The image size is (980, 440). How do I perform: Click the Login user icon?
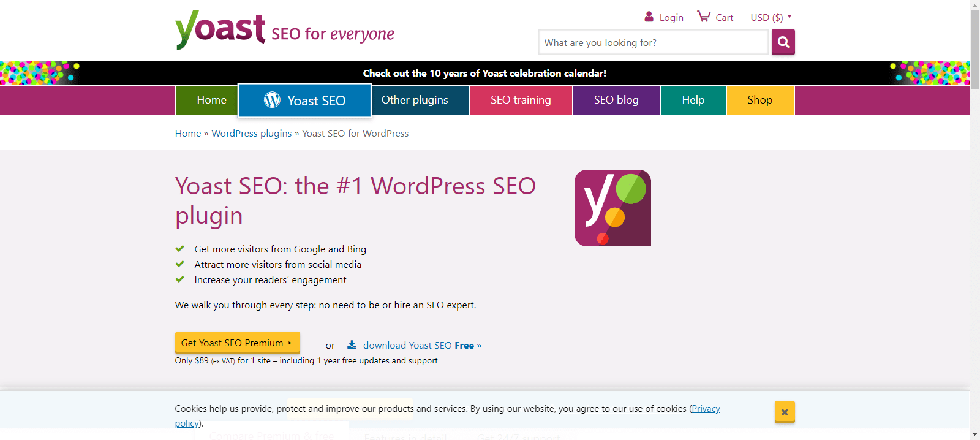tap(649, 17)
